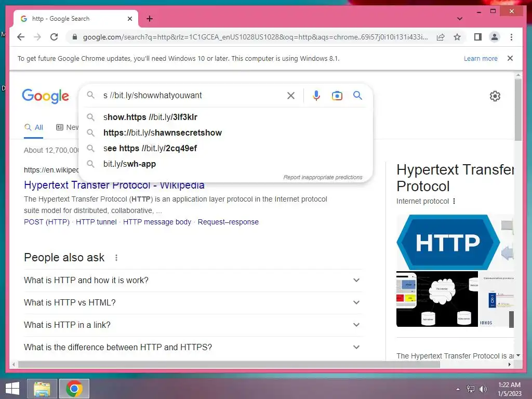Open the Windows Start menu
532x399 pixels.
(12, 389)
